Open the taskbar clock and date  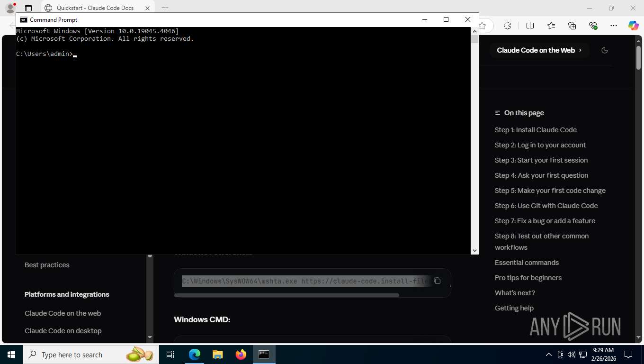point(603,355)
